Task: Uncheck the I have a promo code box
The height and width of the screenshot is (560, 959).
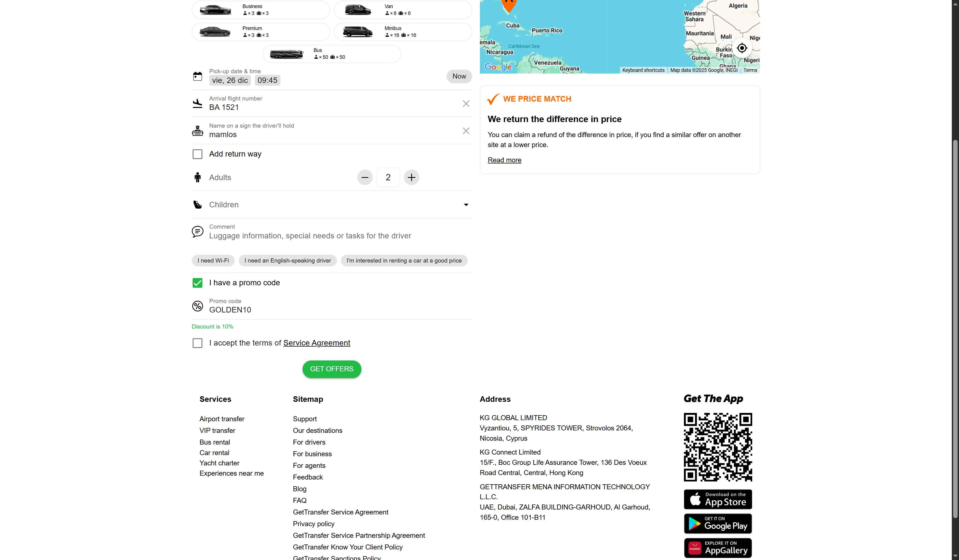Action: (x=198, y=283)
